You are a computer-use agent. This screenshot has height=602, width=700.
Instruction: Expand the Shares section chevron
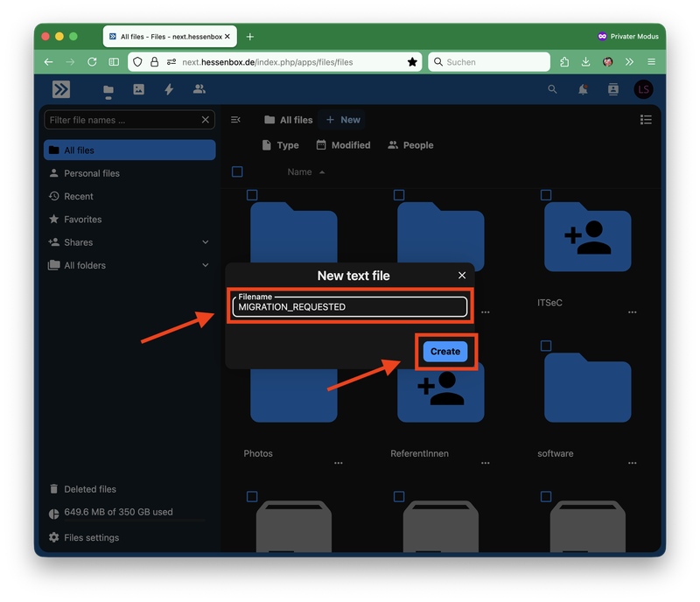pyautogui.click(x=206, y=242)
